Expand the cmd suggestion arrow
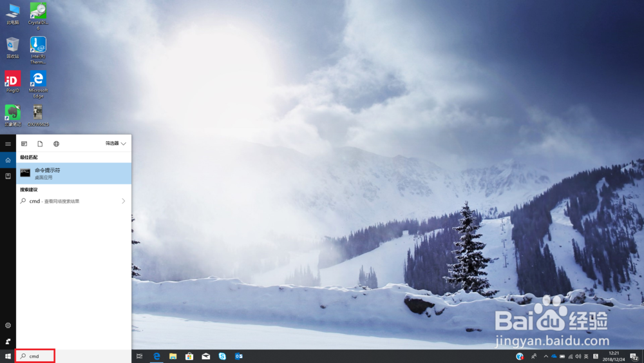The height and width of the screenshot is (363, 644). (123, 201)
